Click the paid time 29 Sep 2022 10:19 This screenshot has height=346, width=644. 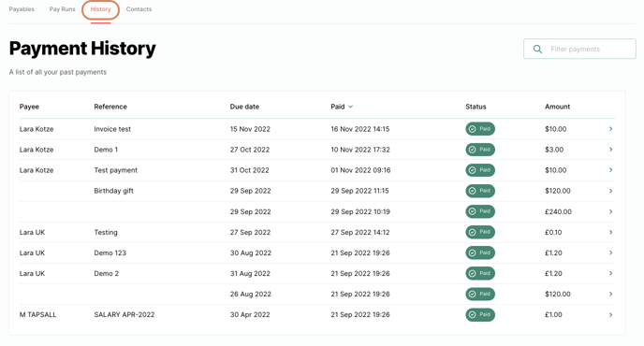pos(360,211)
